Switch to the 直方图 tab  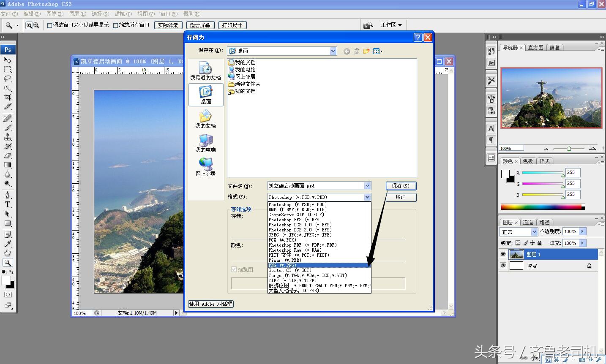pyautogui.click(x=535, y=48)
